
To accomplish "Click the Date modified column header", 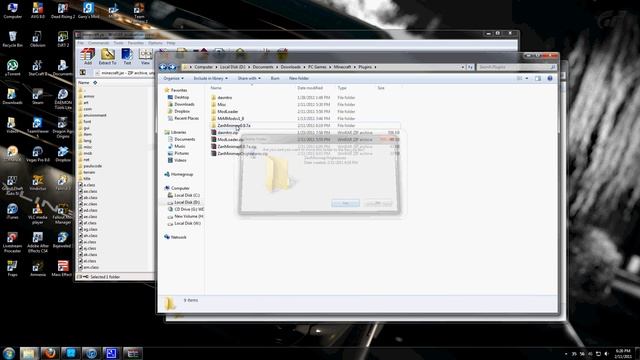I will click(310, 88).
